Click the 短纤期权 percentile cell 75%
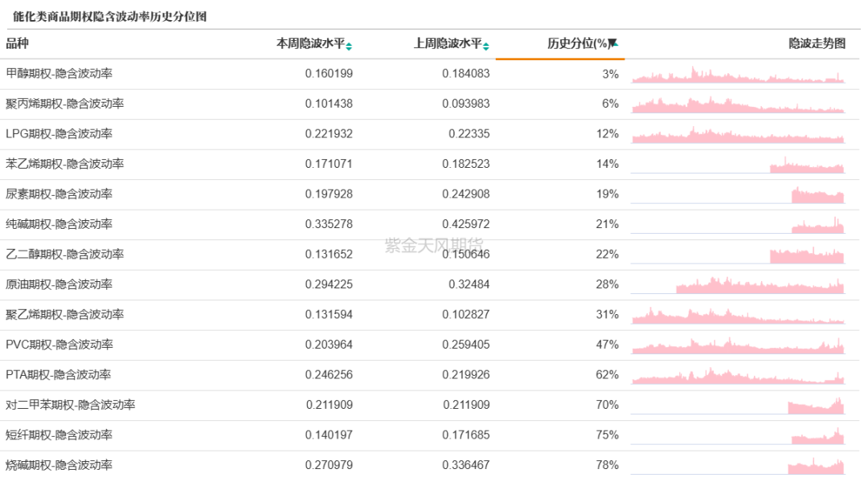868x502 pixels. click(x=607, y=435)
